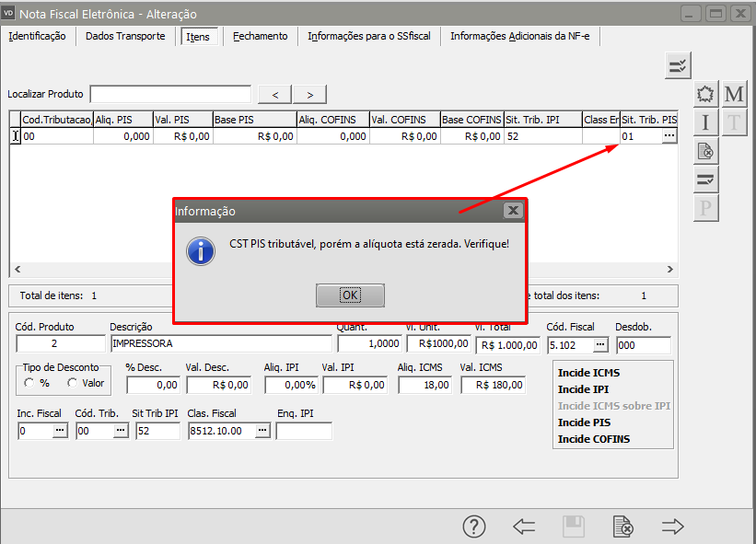The width and height of the screenshot is (756, 544).
Task: Advance with the right arrow icon
Action: pos(673,527)
